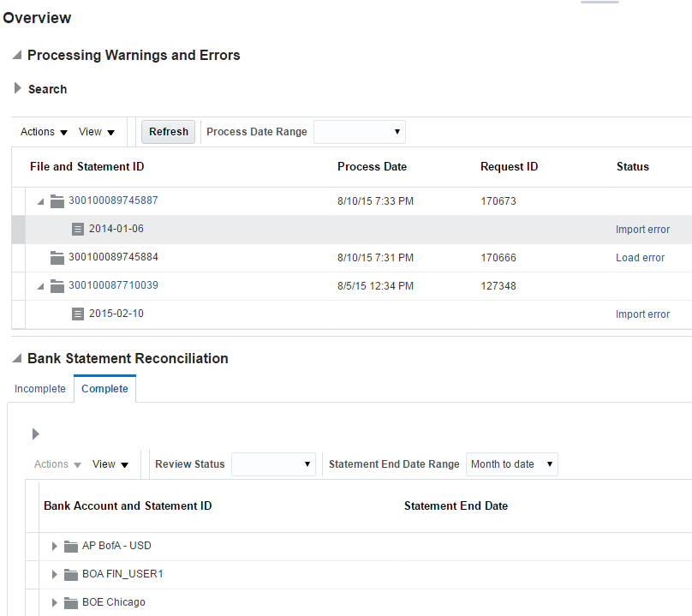This screenshot has height=616, width=692.
Task: Expand the AP BofA - USD tree node
Action: coord(55,547)
